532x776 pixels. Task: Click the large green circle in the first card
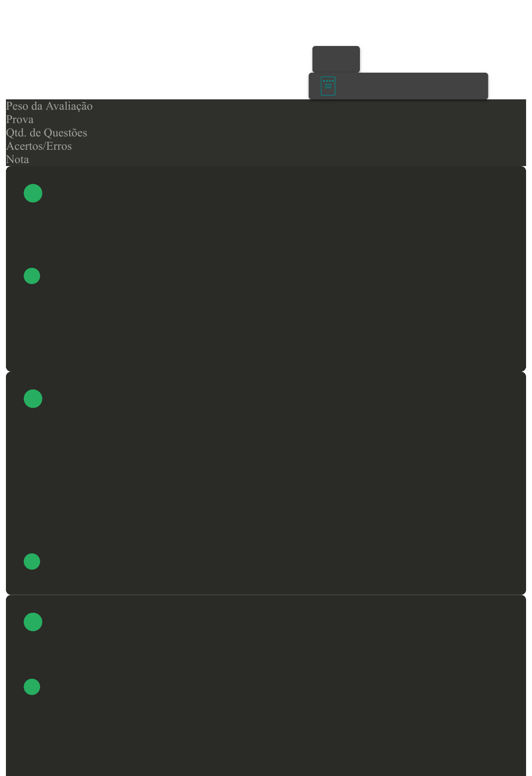tap(33, 193)
